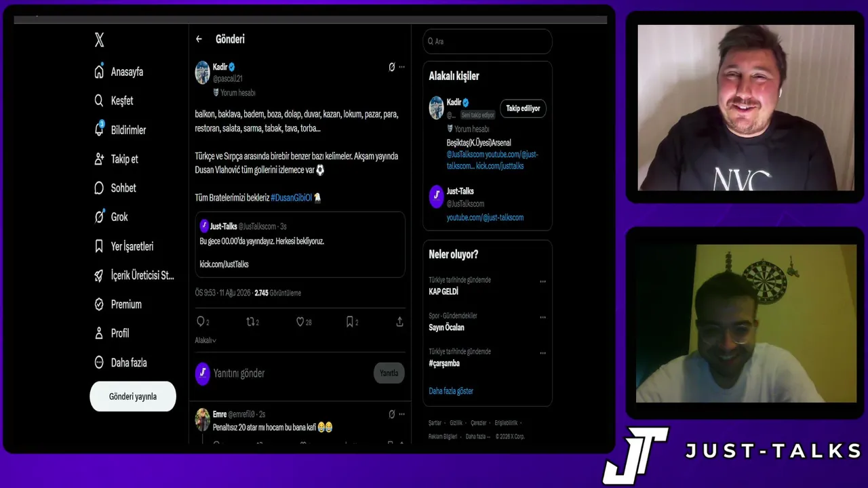Image resolution: width=868 pixels, height=488 pixels.
Task: Click the Yanıtla reply button
Action: coord(389,373)
